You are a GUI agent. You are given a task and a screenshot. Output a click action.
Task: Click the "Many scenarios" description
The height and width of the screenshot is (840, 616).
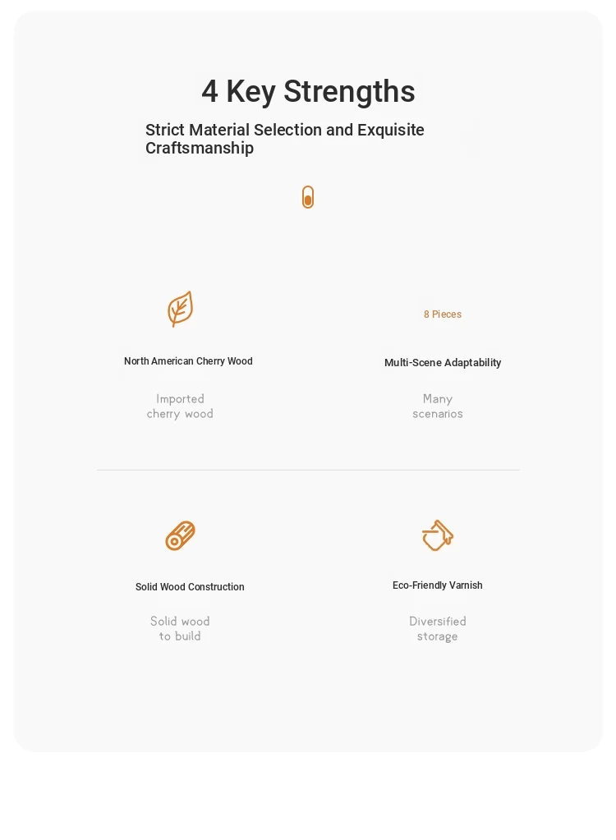pos(438,406)
